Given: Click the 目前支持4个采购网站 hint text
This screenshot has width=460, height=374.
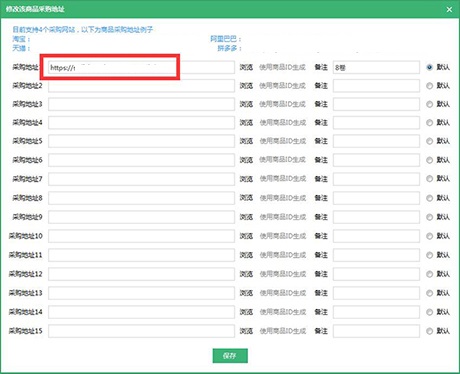Looking at the screenshot, I should [82, 30].
